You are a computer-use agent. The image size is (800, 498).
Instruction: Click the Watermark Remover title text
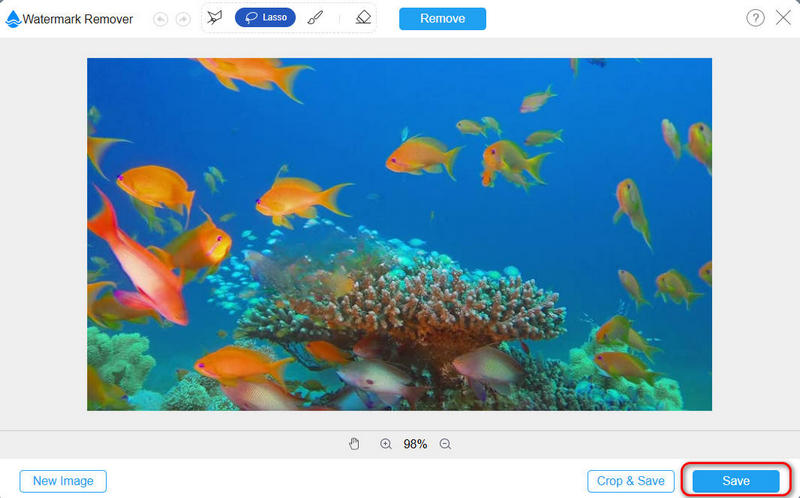[x=78, y=19]
